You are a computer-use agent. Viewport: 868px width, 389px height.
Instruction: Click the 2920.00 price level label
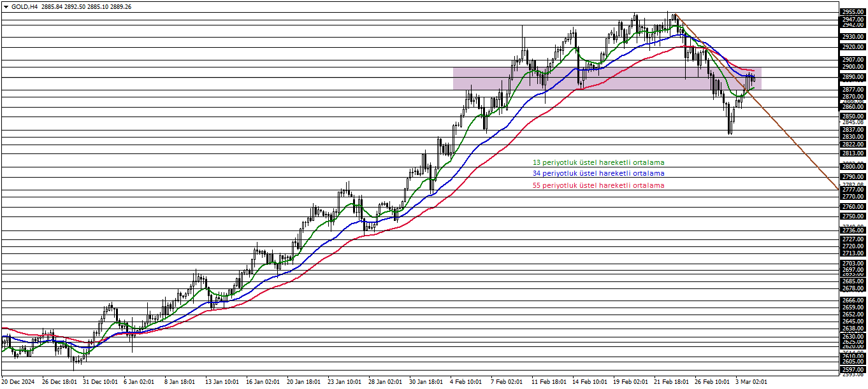click(x=853, y=47)
